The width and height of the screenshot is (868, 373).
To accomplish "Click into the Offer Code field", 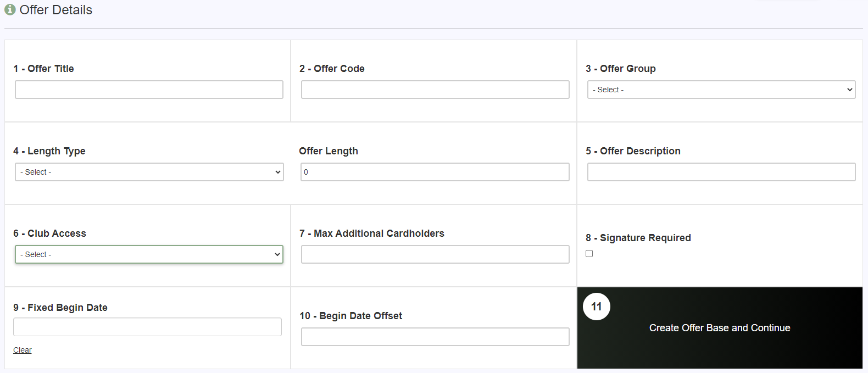I will tap(435, 90).
